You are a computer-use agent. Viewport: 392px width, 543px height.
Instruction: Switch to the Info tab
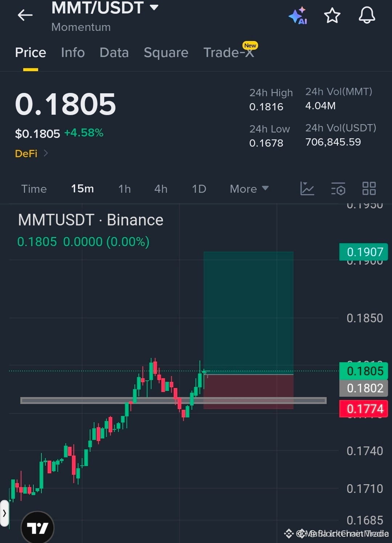pyautogui.click(x=73, y=53)
